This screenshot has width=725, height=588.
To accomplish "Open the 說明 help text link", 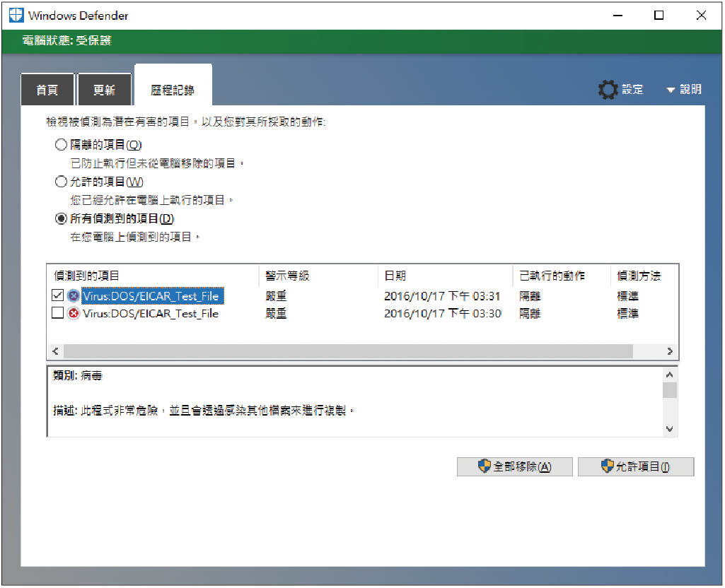I will pyautogui.click(x=690, y=89).
